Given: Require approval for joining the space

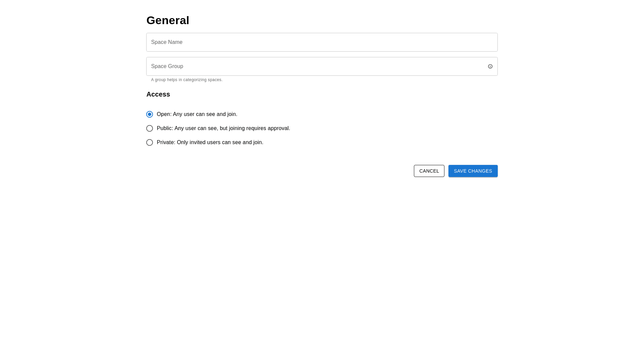Looking at the screenshot, I should pyautogui.click(x=150, y=128).
